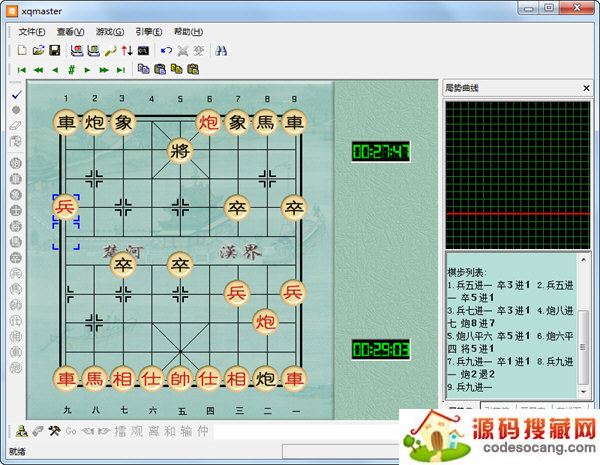
Task: Jump to first move
Action: click(22, 70)
